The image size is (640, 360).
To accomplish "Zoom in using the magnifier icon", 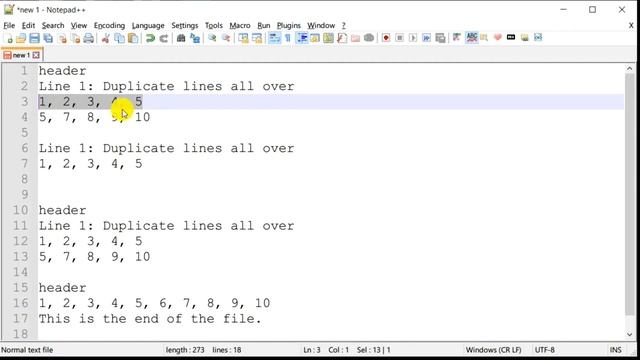I will coord(212,38).
